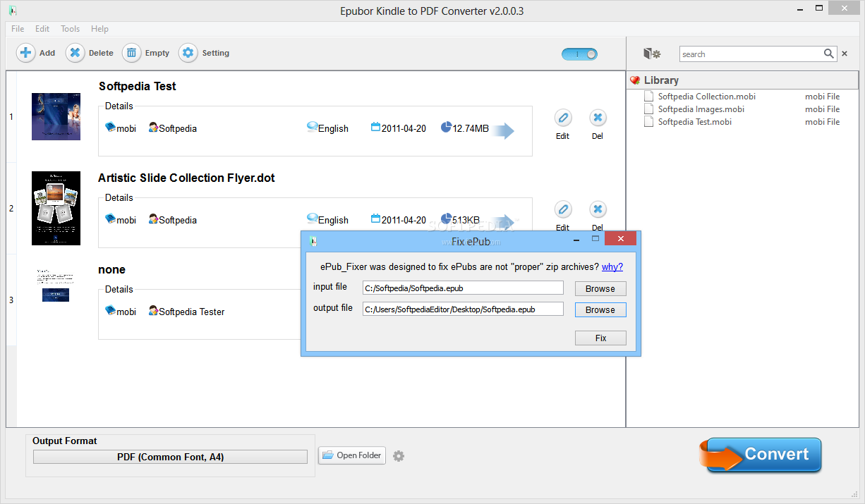Open the Output Format dropdown
The width and height of the screenshot is (865, 504).
(x=170, y=457)
